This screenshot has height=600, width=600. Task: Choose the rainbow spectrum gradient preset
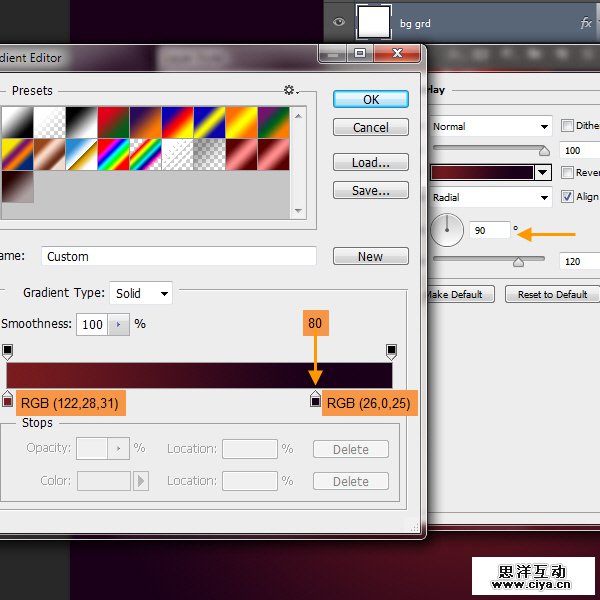click(114, 154)
